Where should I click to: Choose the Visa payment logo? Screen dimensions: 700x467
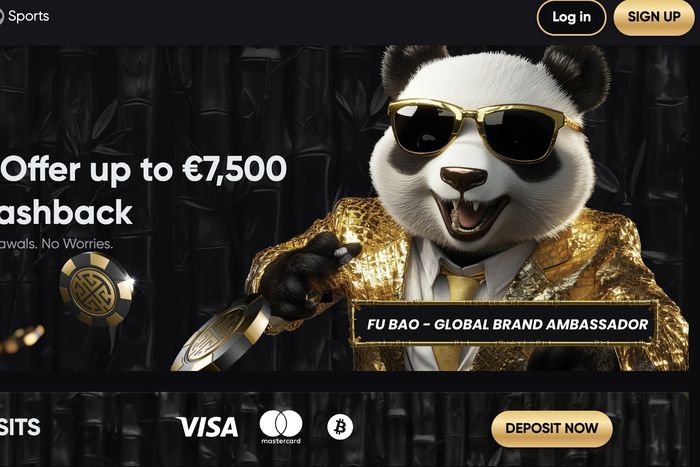(207, 427)
